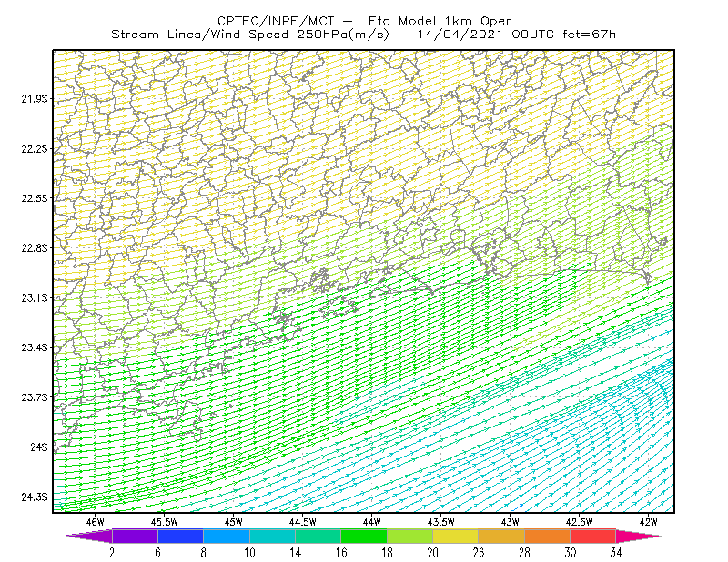Select the orange 28-30 legend block
Screen dimensions: 728x562
[548, 536]
